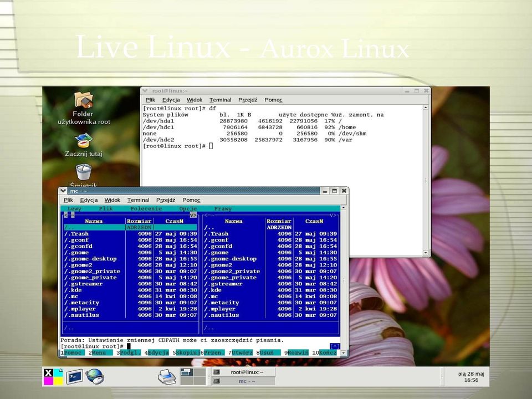Sort right mc panel by CzasM header
This screenshot has width=532, height=399.
(314, 221)
